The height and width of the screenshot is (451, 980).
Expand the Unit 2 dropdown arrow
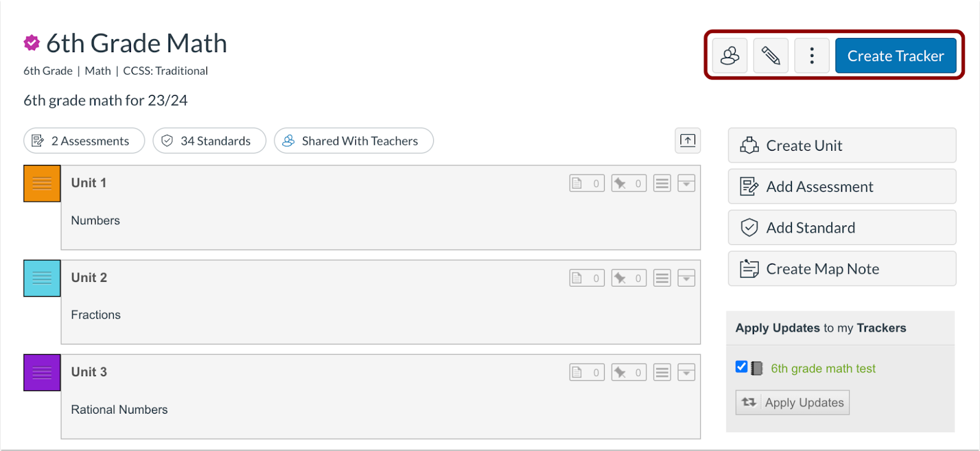tap(687, 278)
